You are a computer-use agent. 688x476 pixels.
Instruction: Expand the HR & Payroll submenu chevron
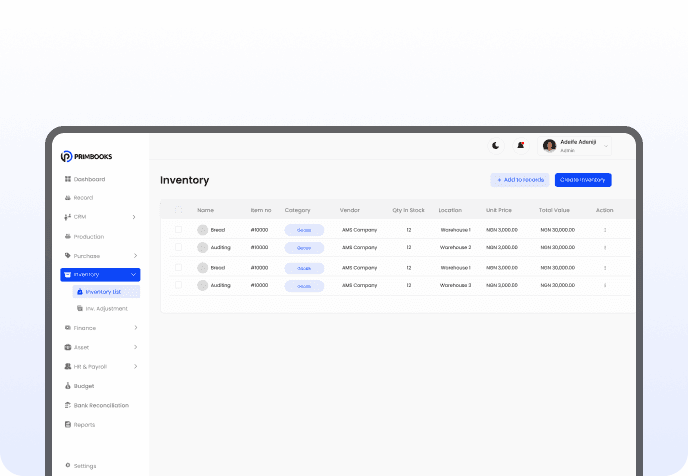click(136, 366)
